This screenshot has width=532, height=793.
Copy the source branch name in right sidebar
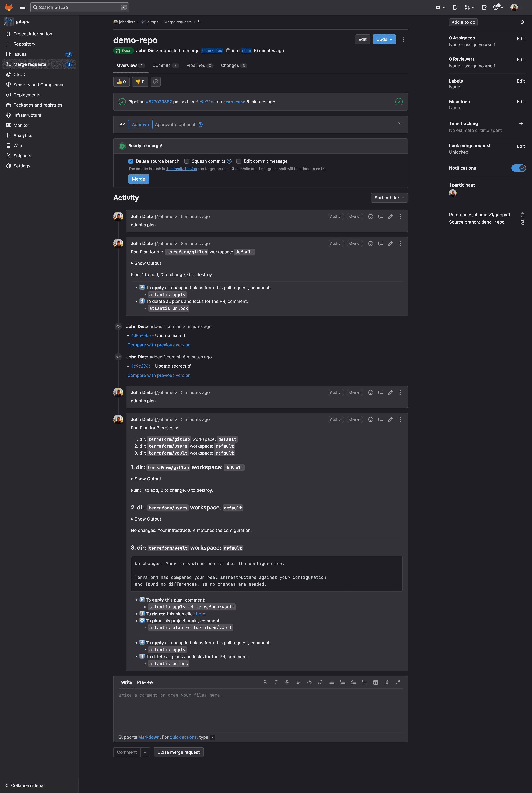(x=522, y=222)
